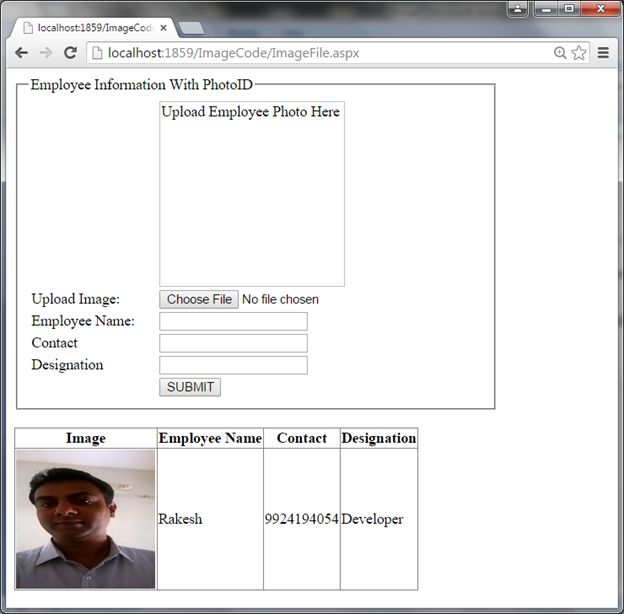The image size is (624, 614).
Task: Select the localhost:1859/ImageCode tab
Action: pyautogui.click(x=94, y=28)
